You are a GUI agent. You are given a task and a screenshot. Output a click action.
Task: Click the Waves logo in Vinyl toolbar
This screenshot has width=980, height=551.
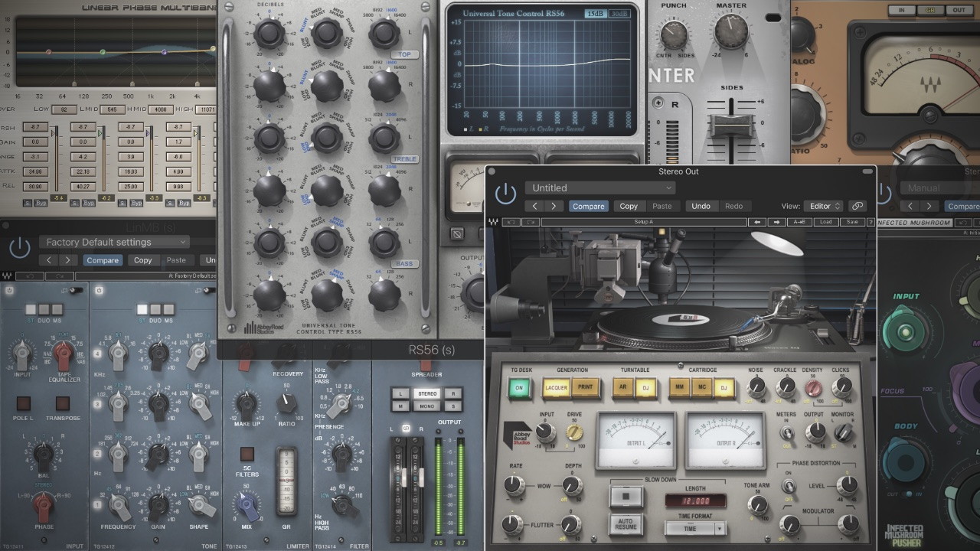click(495, 222)
